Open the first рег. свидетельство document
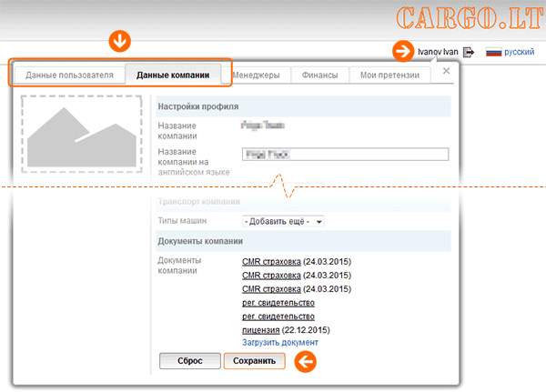Image resolution: width=546 pixels, height=392 pixels. click(278, 302)
